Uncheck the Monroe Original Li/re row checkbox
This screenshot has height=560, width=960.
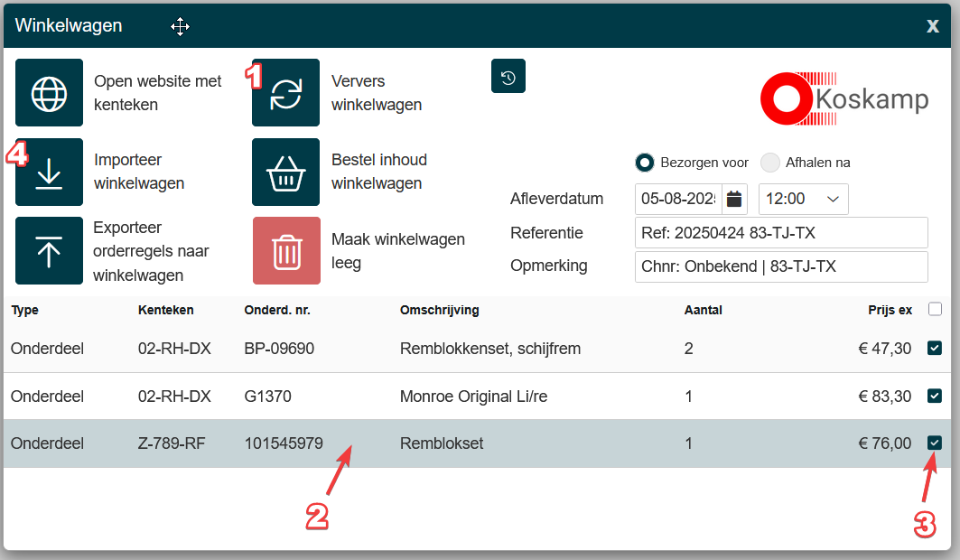(x=935, y=396)
